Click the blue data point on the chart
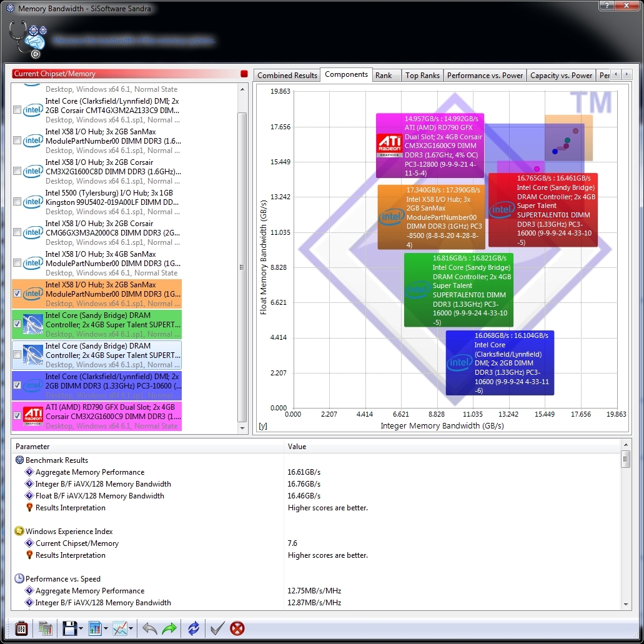Screen dimensions: 644x644 pos(555,152)
